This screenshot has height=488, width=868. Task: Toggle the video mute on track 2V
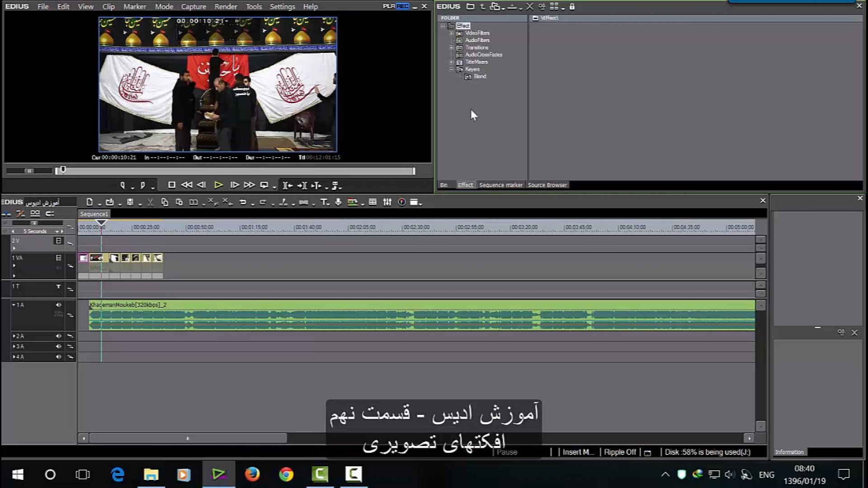point(58,241)
